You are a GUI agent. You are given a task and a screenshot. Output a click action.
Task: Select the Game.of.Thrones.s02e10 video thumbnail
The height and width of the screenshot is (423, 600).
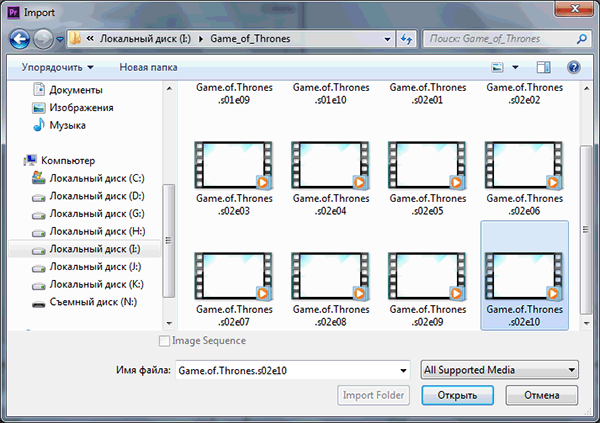pos(524,276)
